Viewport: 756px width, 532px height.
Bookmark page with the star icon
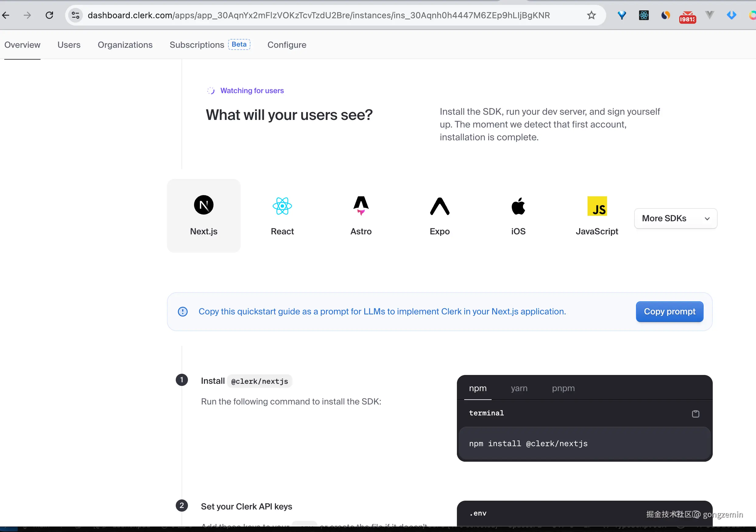(x=591, y=15)
